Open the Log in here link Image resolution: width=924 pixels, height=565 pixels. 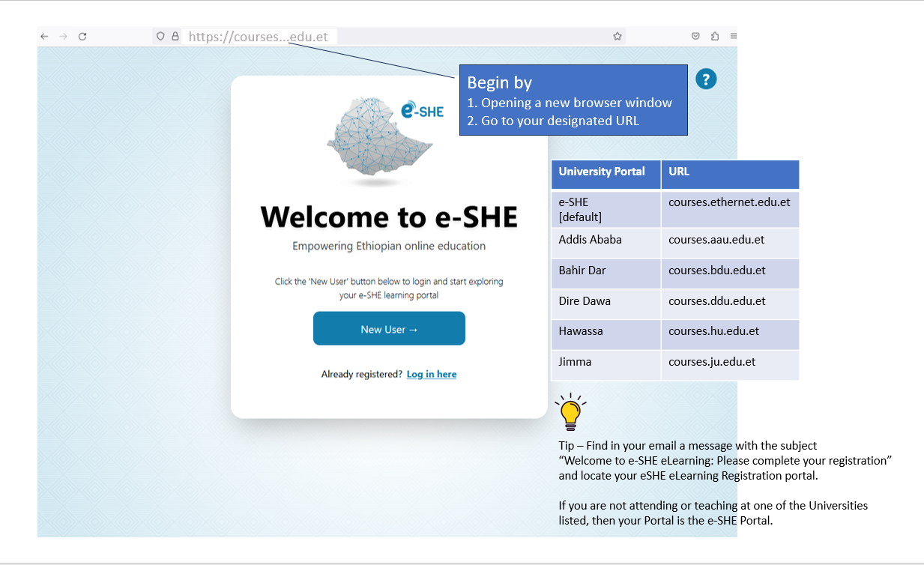click(x=431, y=374)
